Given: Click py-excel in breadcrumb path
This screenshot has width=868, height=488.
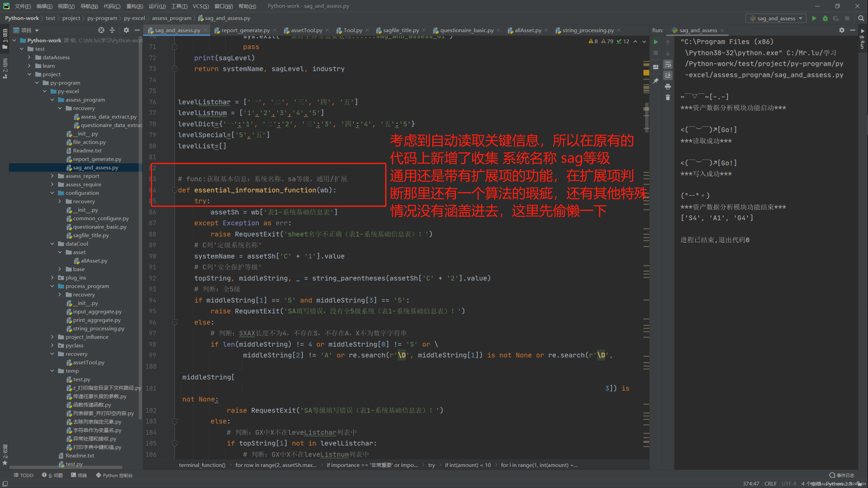Looking at the screenshot, I should pyautogui.click(x=134, y=18).
